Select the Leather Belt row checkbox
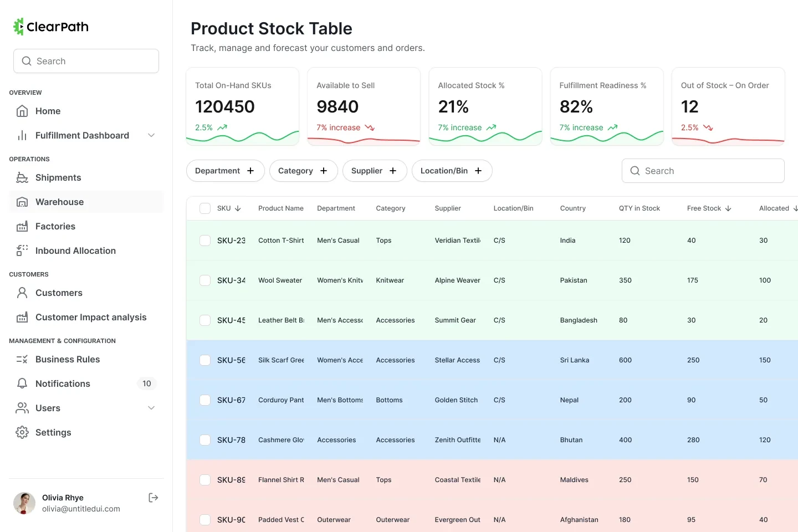The image size is (798, 532). (x=205, y=320)
